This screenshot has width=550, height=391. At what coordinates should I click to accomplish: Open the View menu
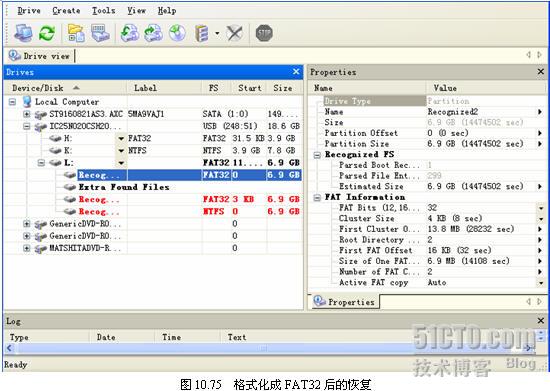(136, 11)
